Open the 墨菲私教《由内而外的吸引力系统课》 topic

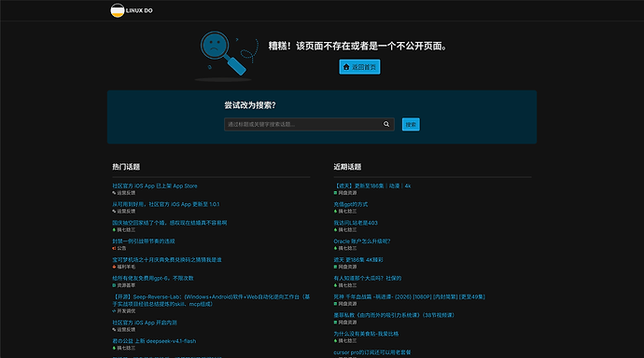pyautogui.click(x=394, y=315)
